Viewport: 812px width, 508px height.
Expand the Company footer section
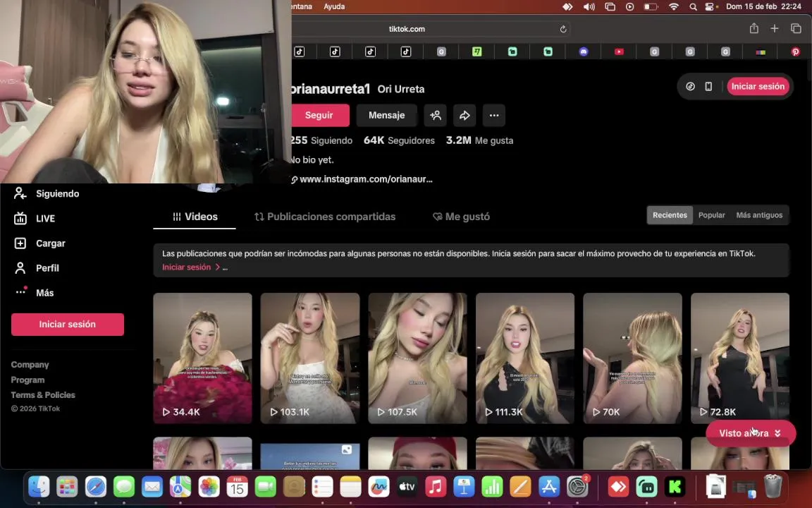coord(30,364)
